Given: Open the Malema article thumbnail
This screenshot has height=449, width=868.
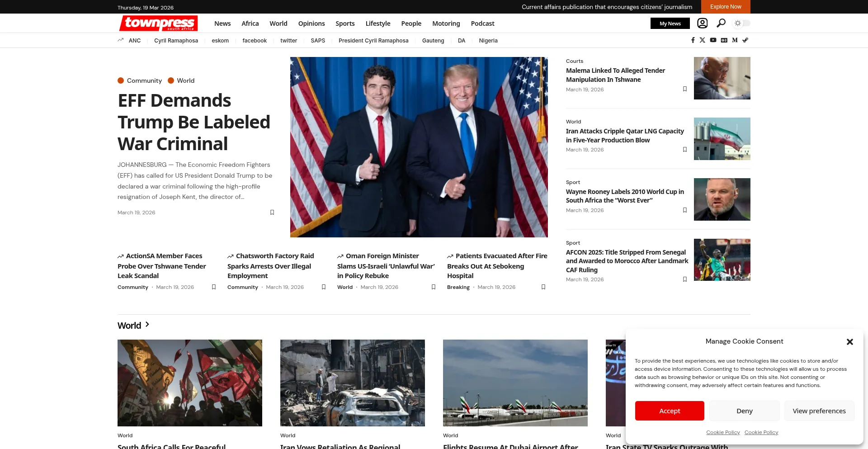Looking at the screenshot, I should tap(722, 78).
